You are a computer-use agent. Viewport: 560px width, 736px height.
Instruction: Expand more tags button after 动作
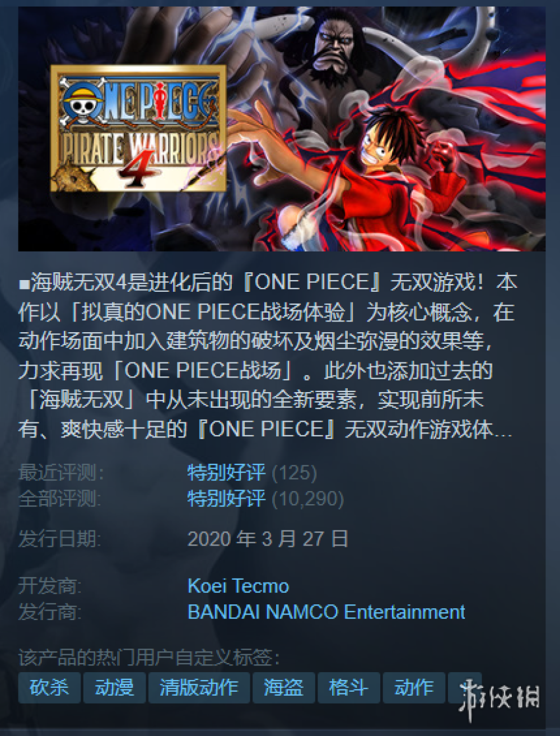click(x=464, y=687)
